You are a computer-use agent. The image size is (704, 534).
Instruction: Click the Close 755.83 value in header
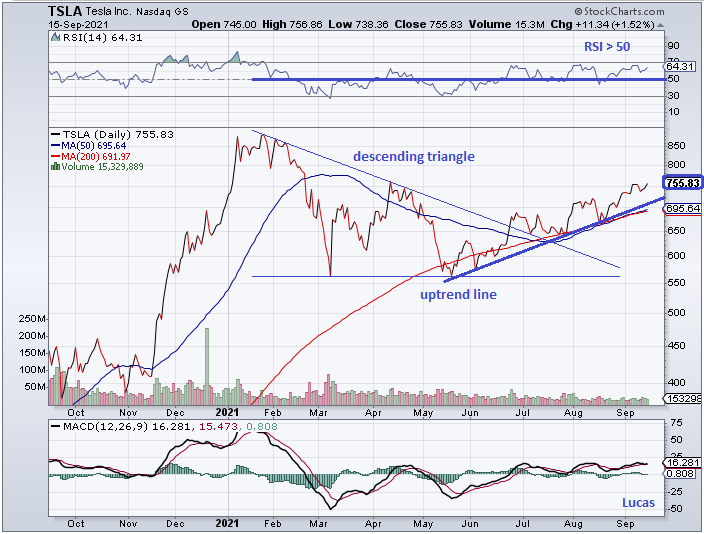tap(428, 25)
